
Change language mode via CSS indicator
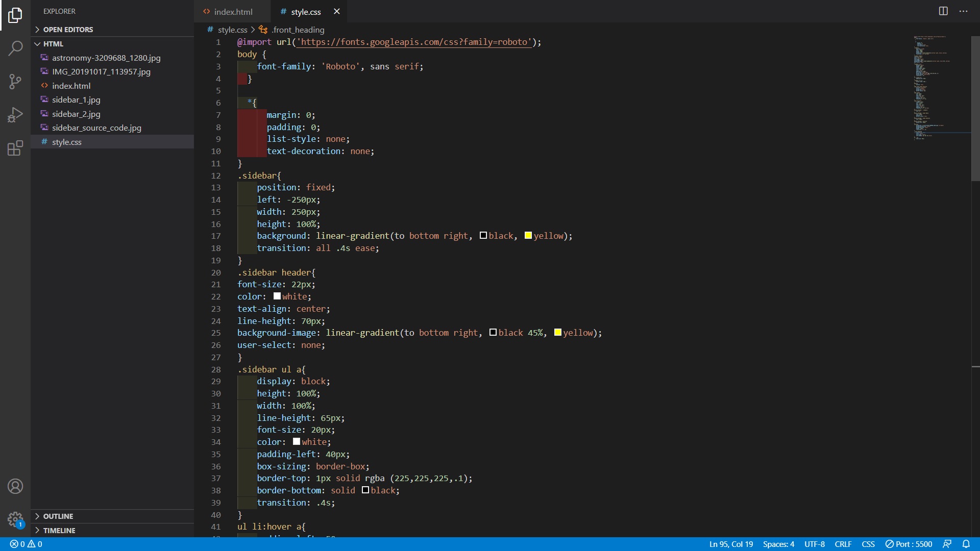(x=868, y=544)
